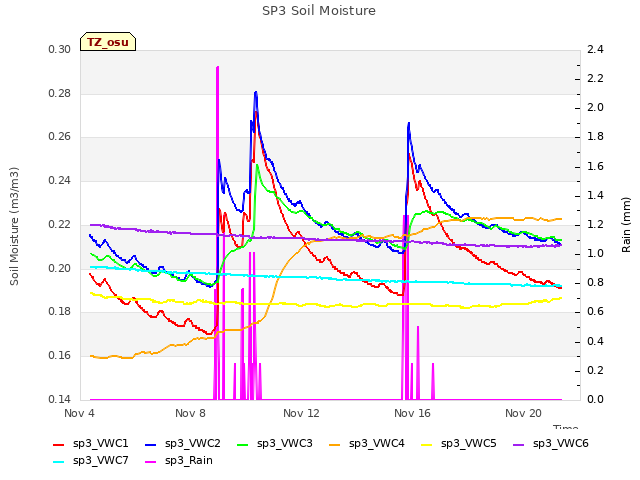Click the orange swatch beside sp3_VWC4
The image size is (640, 480).
[x=334, y=444]
